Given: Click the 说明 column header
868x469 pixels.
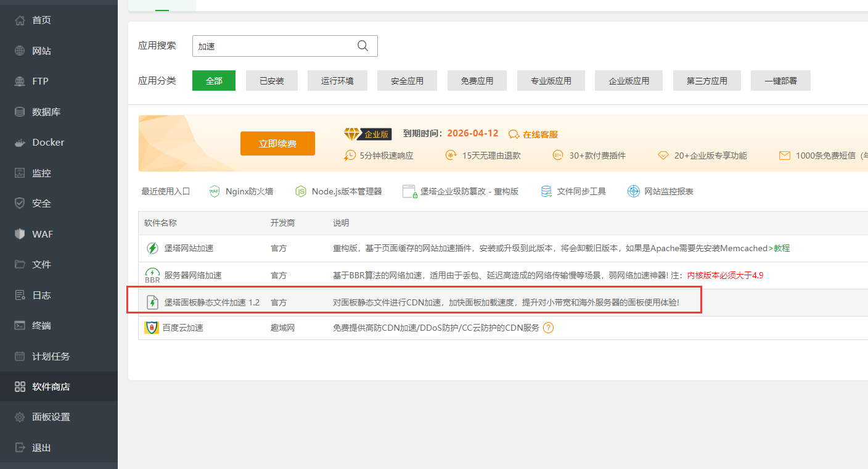Looking at the screenshot, I should pos(341,223).
